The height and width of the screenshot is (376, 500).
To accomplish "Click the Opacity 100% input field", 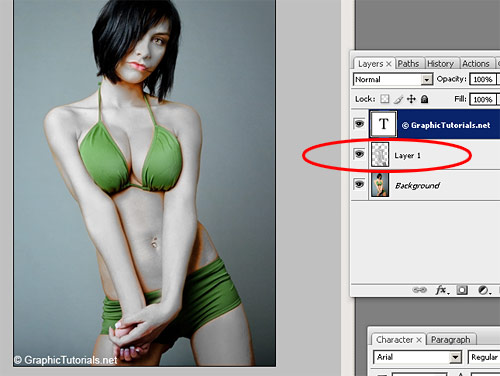I will pyautogui.click(x=483, y=79).
